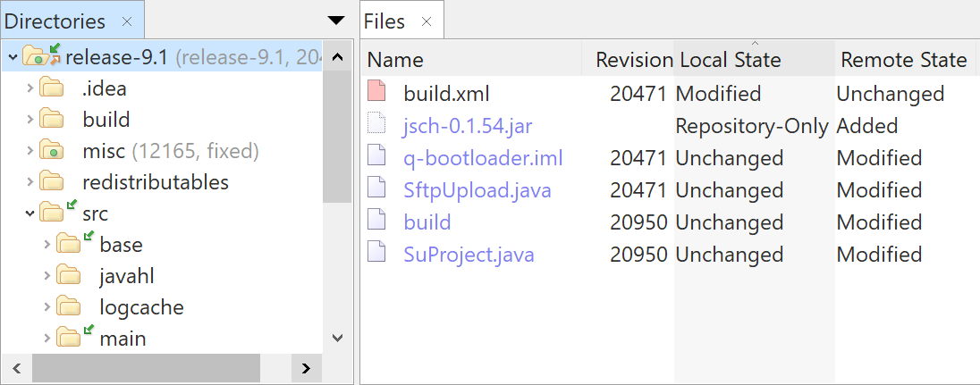Click the misc folder icon
The width and height of the screenshot is (980, 385).
pos(52,151)
